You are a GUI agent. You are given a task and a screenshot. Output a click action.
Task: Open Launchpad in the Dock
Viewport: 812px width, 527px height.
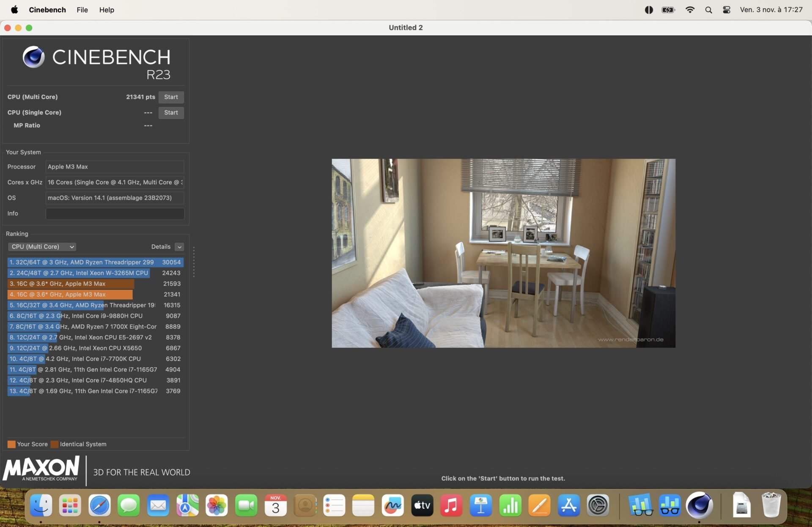point(70,505)
